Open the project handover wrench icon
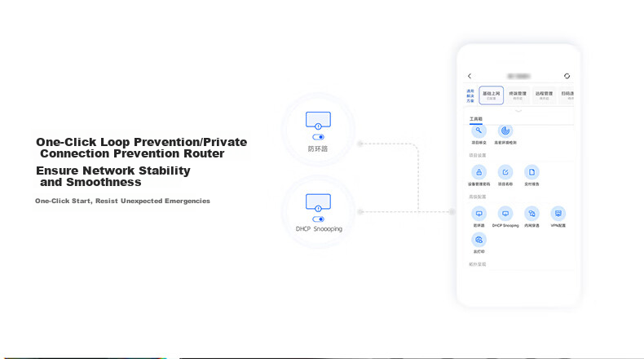 tap(479, 131)
